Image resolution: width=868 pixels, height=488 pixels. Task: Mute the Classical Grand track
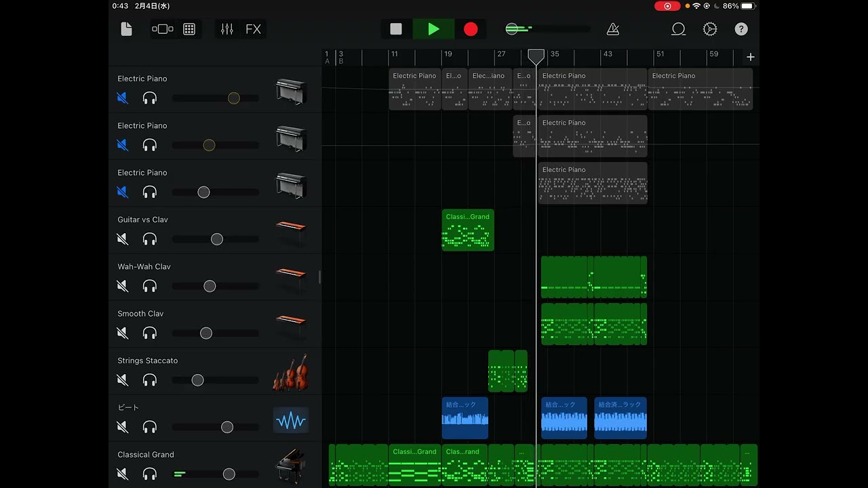pos(123,474)
